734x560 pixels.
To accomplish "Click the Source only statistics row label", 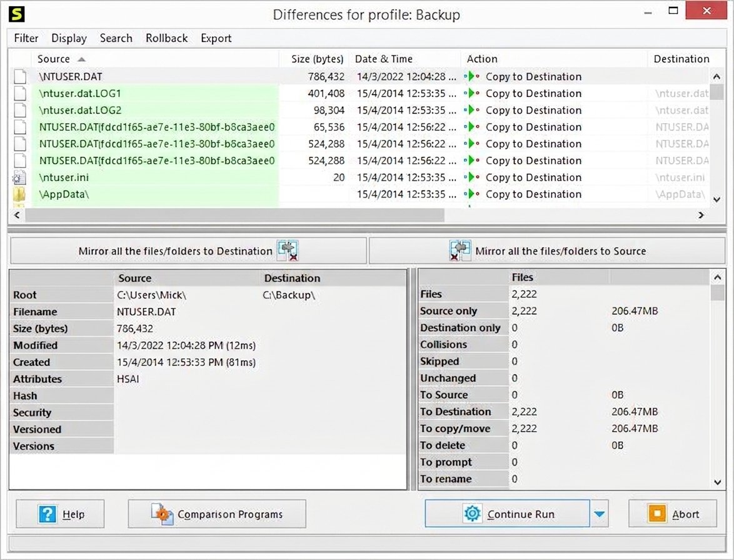I will click(448, 311).
